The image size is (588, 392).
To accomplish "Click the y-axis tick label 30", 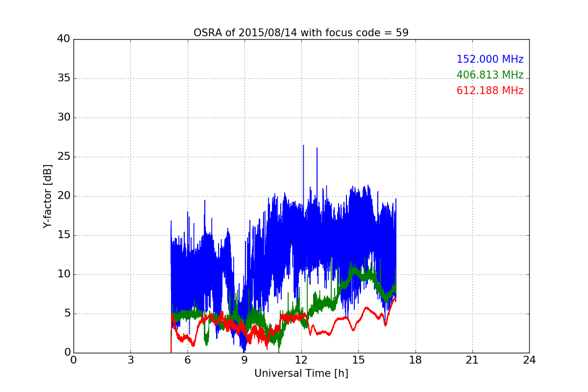I will point(64,118).
